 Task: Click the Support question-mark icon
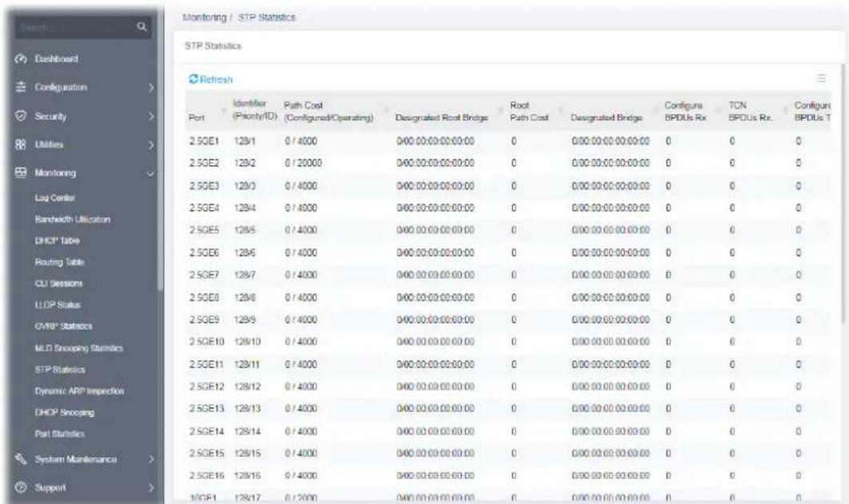click(x=21, y=487)
